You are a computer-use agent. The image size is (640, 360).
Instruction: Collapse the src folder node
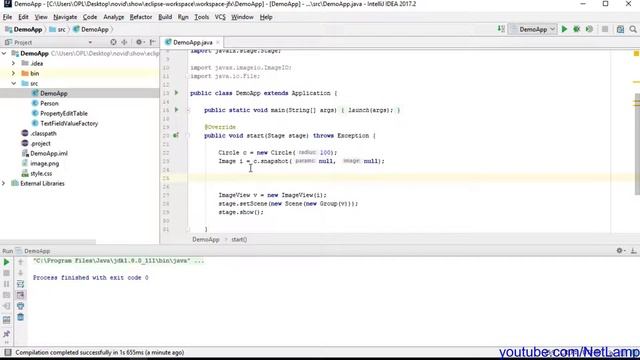pyautogui.click(x=13, y=83)
